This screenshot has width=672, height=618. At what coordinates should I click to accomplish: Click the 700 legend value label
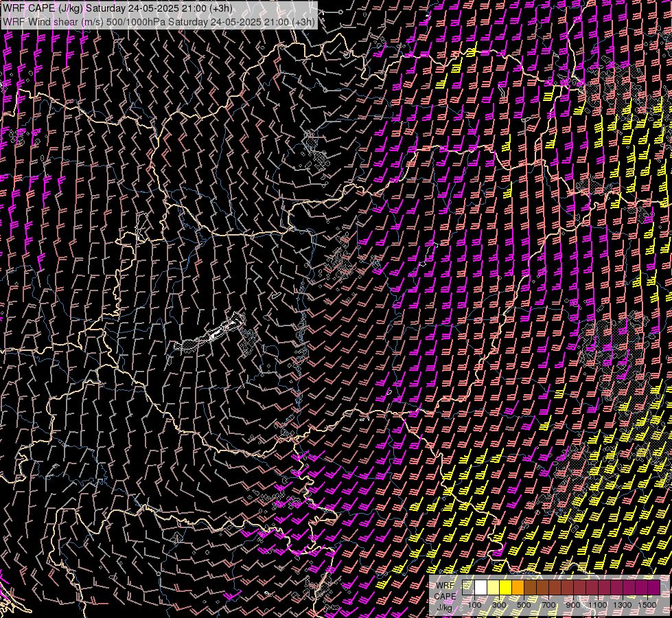click(x=548, y=605)
